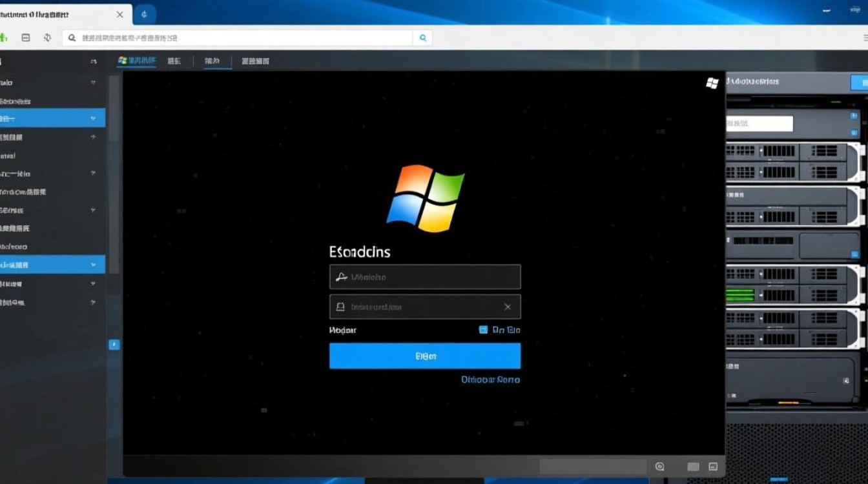Click the large colorful Windows logo
Image resolution: width=868 pixels, height=484 pixels.
click(425, 198)
